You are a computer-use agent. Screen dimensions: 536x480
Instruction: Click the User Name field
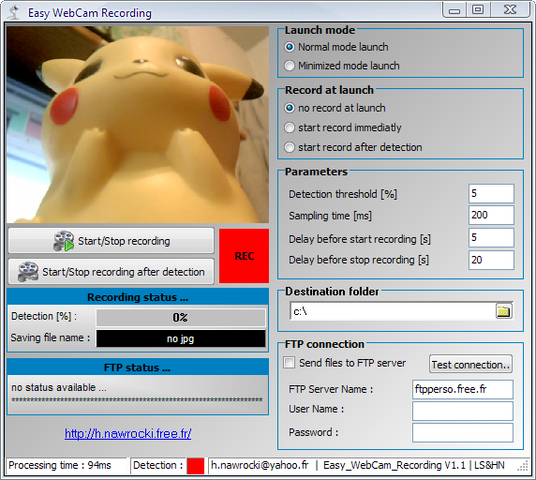pyautogui.click(x=463, y=411)
